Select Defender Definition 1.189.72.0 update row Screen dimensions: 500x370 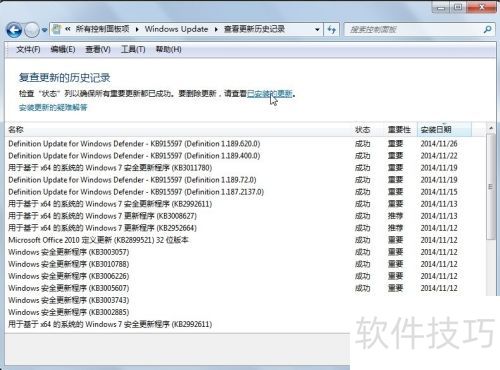click(x=245, y=180)
